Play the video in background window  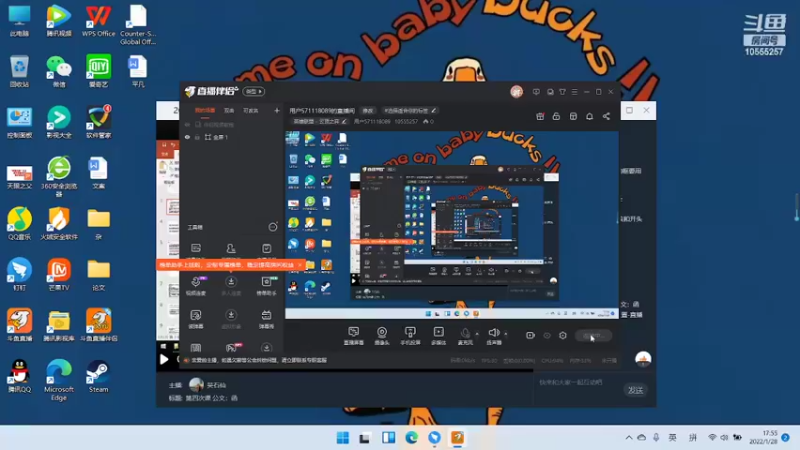click(164, 359)
